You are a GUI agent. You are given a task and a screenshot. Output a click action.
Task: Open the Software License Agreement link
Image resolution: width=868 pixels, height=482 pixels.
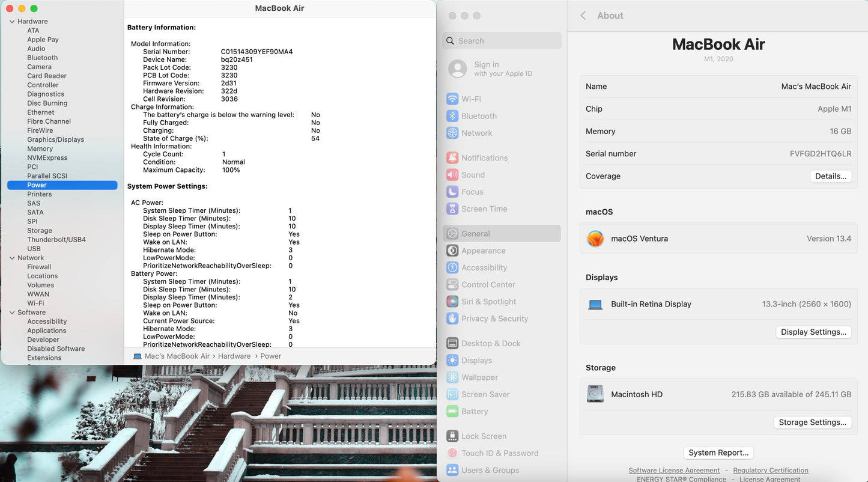coord(674,471)
